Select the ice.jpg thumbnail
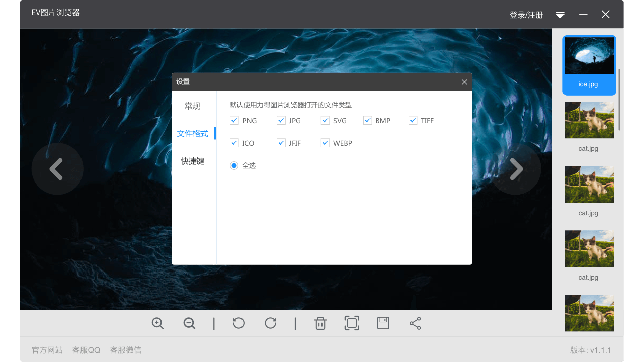This screenshot has width=644, height=362. click(589, 65)
